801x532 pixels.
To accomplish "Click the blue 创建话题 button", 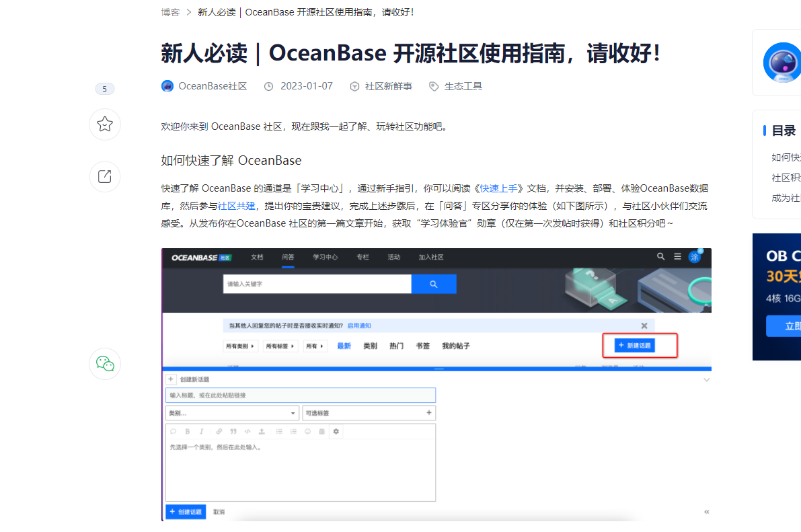I will 186,512.
